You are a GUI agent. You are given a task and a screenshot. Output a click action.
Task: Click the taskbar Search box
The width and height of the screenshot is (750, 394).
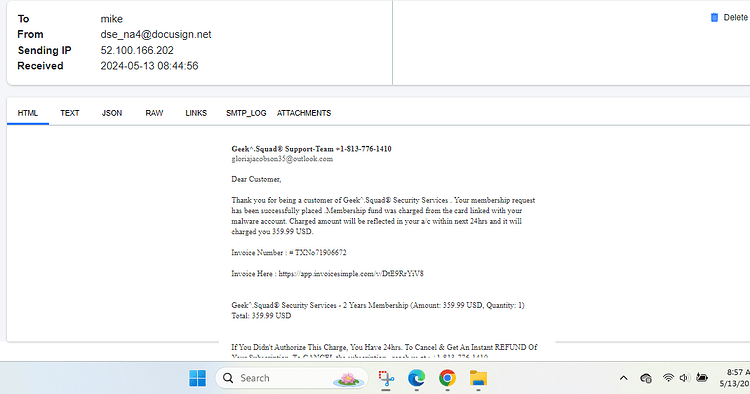click(x=292, y=378)
